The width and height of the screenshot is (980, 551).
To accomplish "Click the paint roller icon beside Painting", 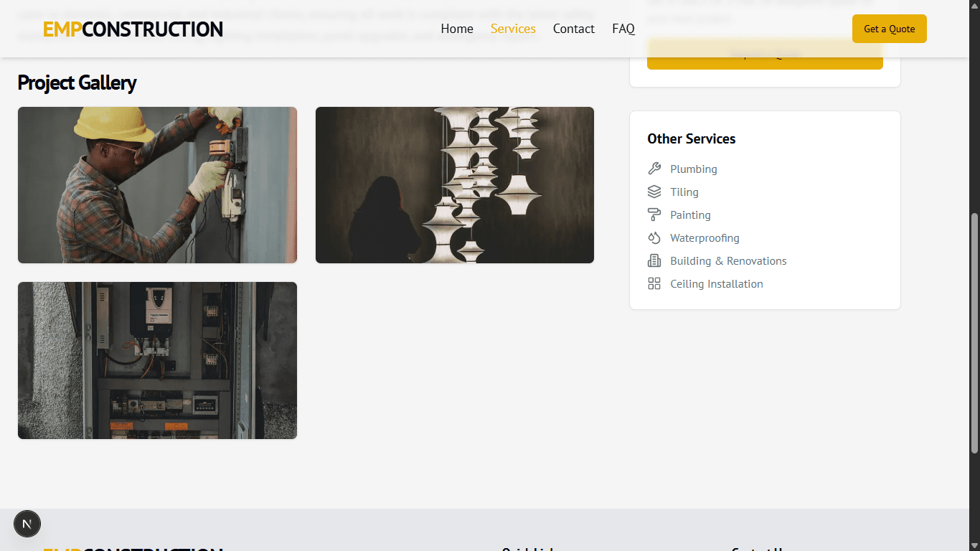I will tap(654, 215).
